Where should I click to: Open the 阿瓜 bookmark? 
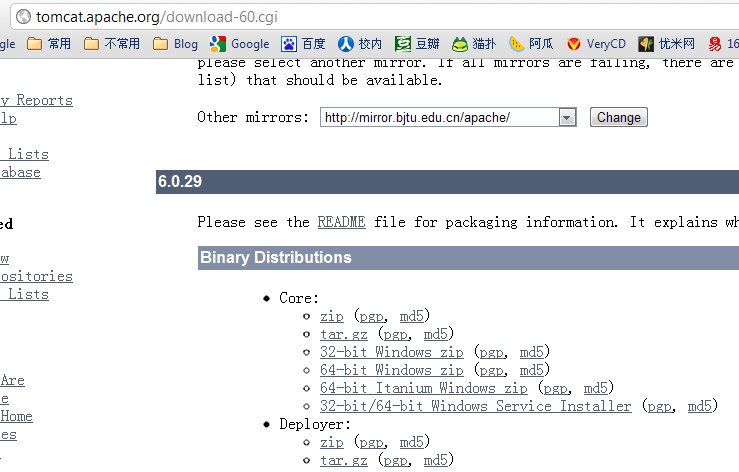pyautogui.click(x=531, y=44)
